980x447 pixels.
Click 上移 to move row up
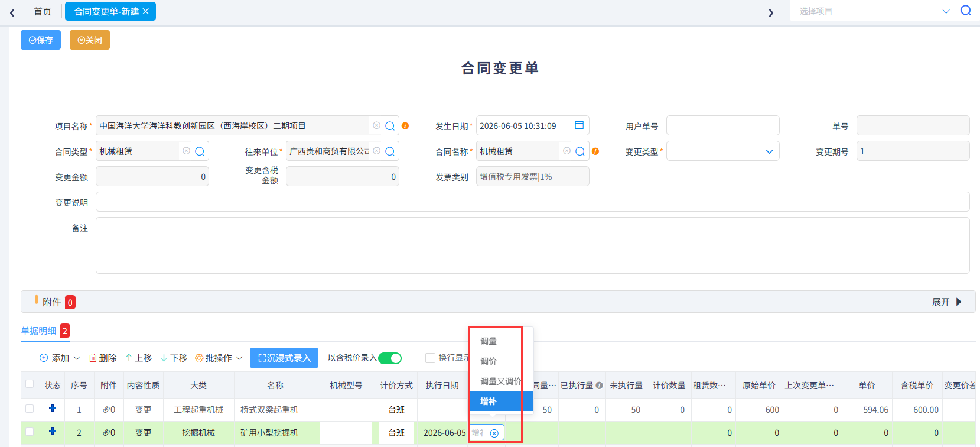click(x=139, y=358)
